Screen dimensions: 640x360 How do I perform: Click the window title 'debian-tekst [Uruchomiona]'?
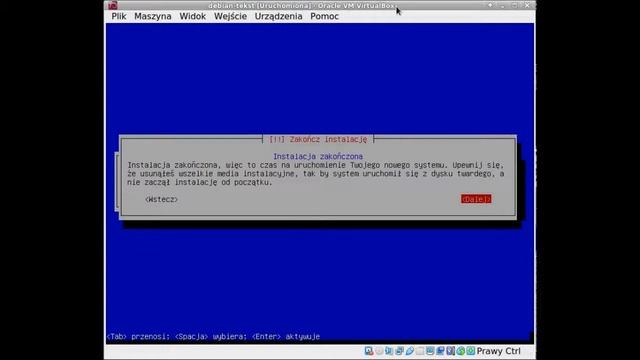(x=260, y=6)
